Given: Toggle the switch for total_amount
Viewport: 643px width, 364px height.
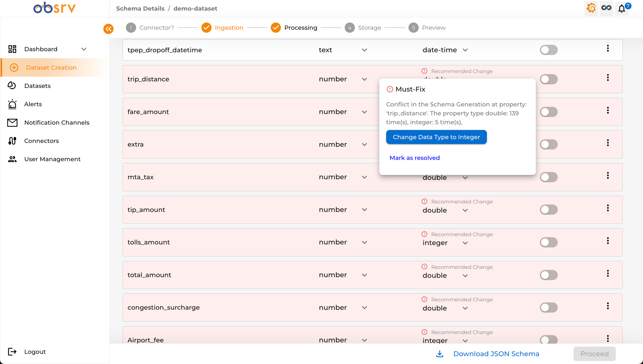Looking at the screenshot, I should coord(549,275).
